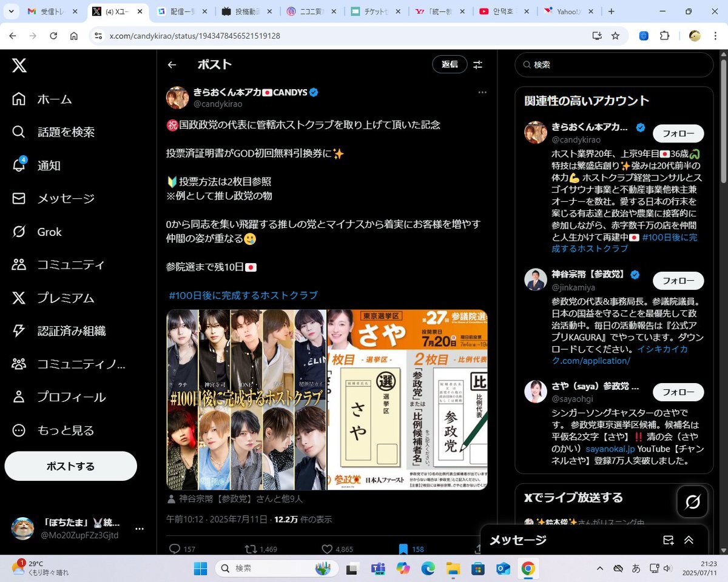Follow 神谷宗幣【参政党】 in related accounts
This screenshot has width=728, height=582.
click(678, 281)
